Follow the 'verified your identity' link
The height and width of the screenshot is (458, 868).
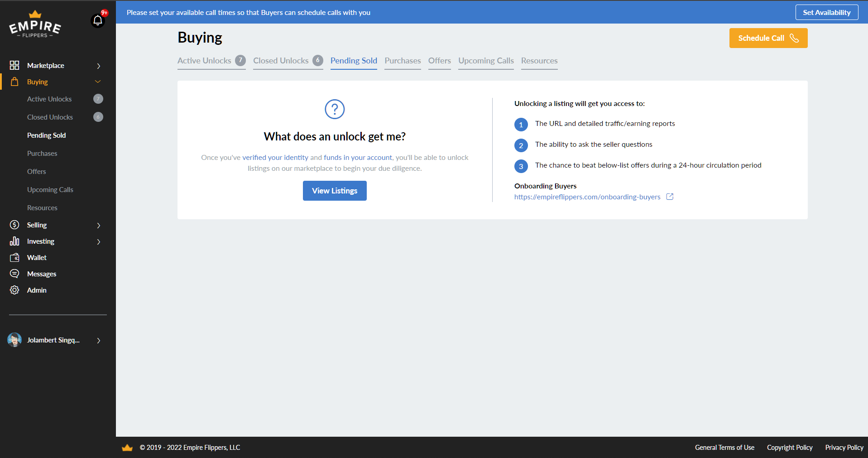[275, 157]
